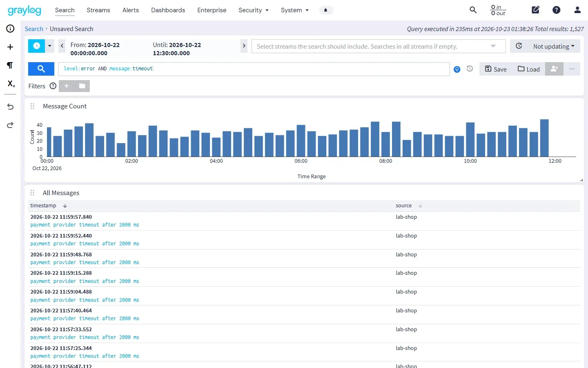Open the Filters help question icon
Image resolution: width=588 pixels, height=368 pixels.
[x=53, y=86]
